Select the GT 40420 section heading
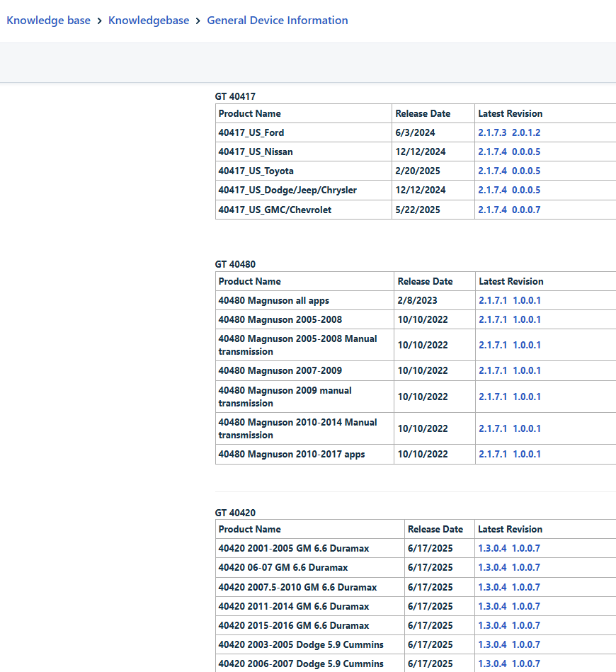616x672 pixels. (235, 513)
